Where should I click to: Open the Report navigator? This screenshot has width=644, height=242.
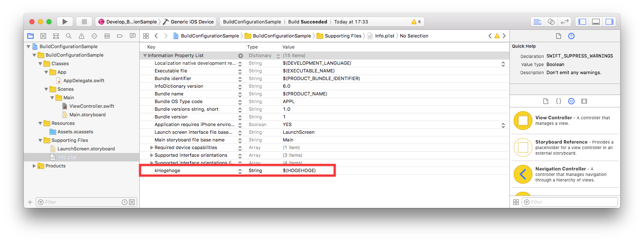tap(132, 36)
